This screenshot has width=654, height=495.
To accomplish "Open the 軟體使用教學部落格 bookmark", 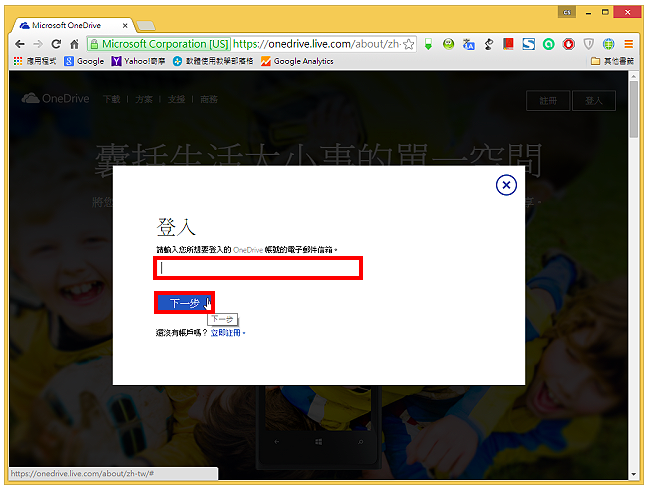I will click(213, 61).
